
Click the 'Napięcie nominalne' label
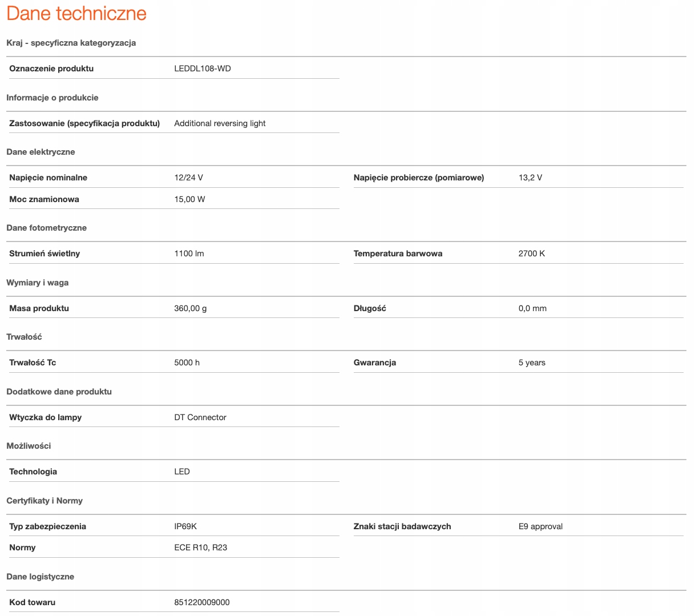tap(49, 178)
